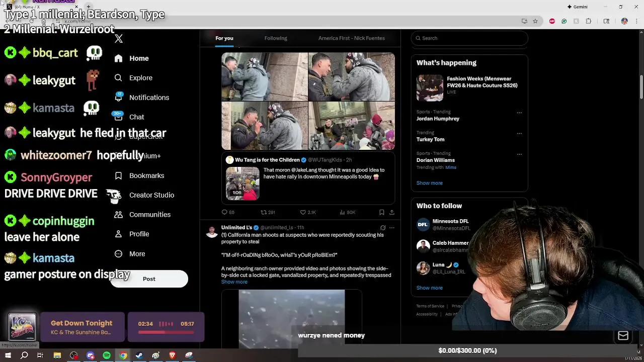Play the 1:06 Wu Tang video thumbnail
This screenshot has height=362, width=644.
[x=243, y=184]
